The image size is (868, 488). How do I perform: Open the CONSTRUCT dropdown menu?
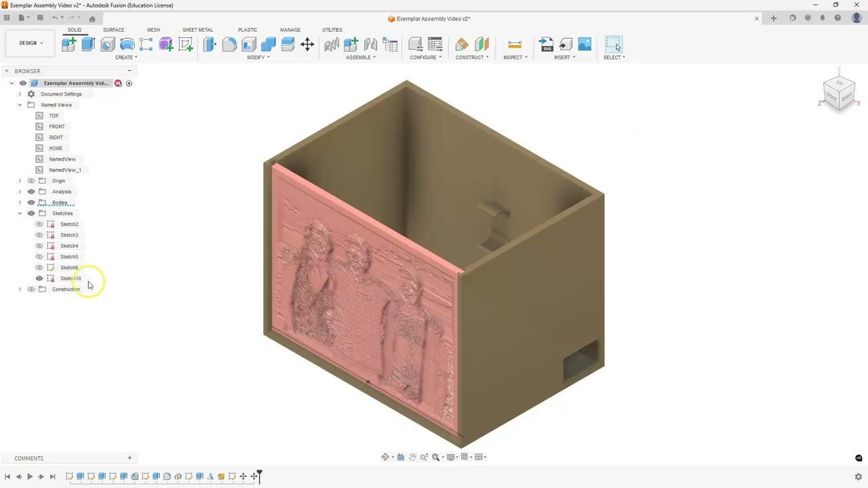pos(472,58)
